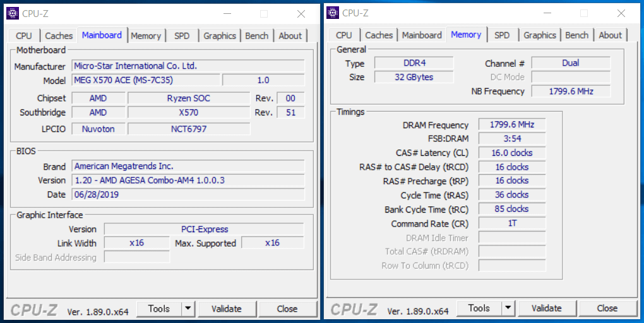Click RAS# Precharge tRP 16 clocks
This screenshot has height=323, width=644.
pos(512,180)
